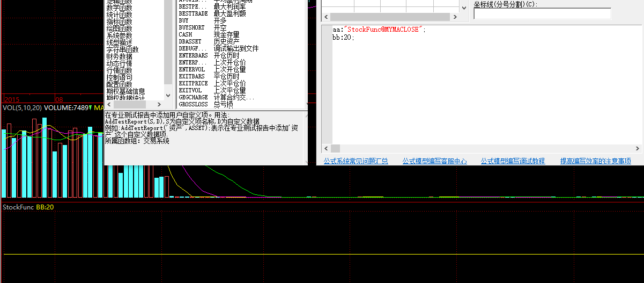Click the 08 month marker on the chart axis

tap(60, 100)
